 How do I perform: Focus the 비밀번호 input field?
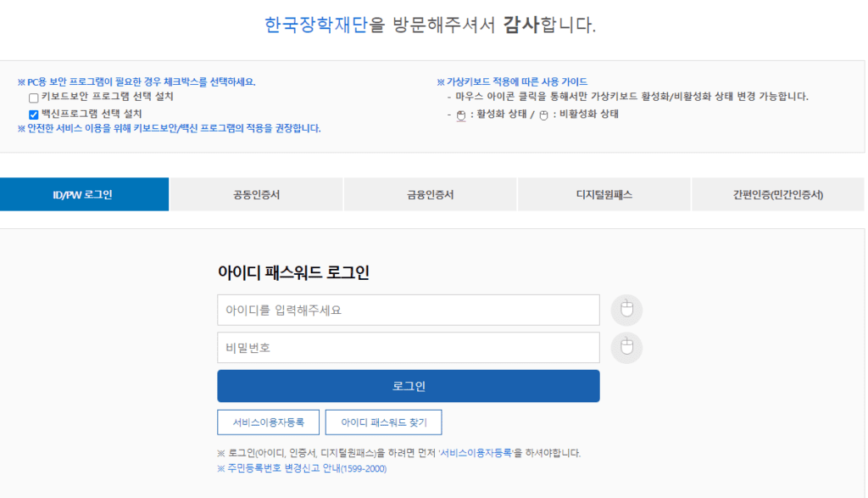(409, 348)
